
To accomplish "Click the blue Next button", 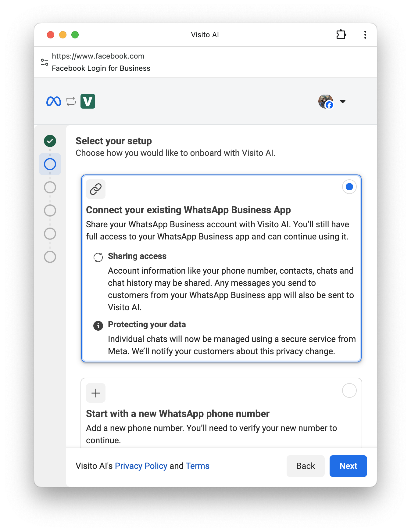I will pyautogui.click(x=348, y=466).
